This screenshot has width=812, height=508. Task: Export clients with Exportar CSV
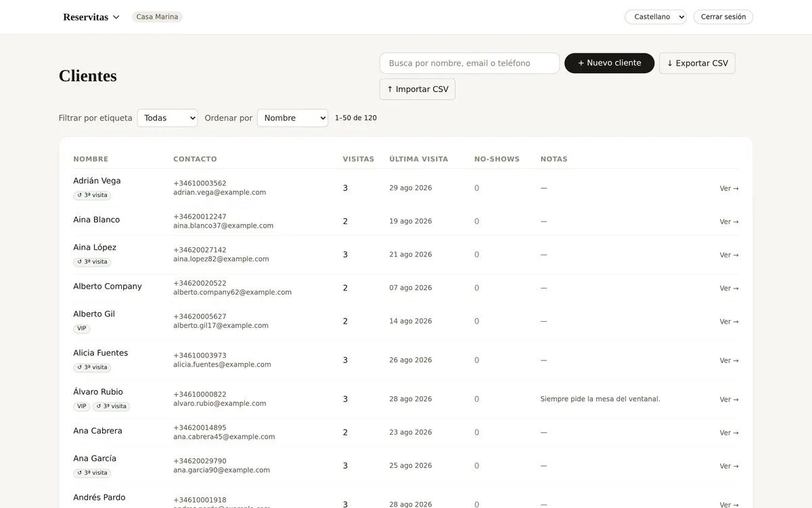(x=697, y=63)
